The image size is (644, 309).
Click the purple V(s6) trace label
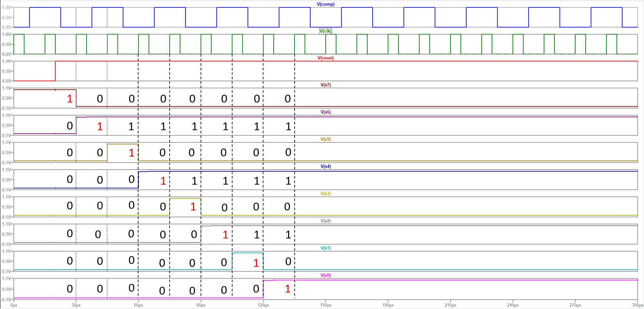(x=326, y=112)
